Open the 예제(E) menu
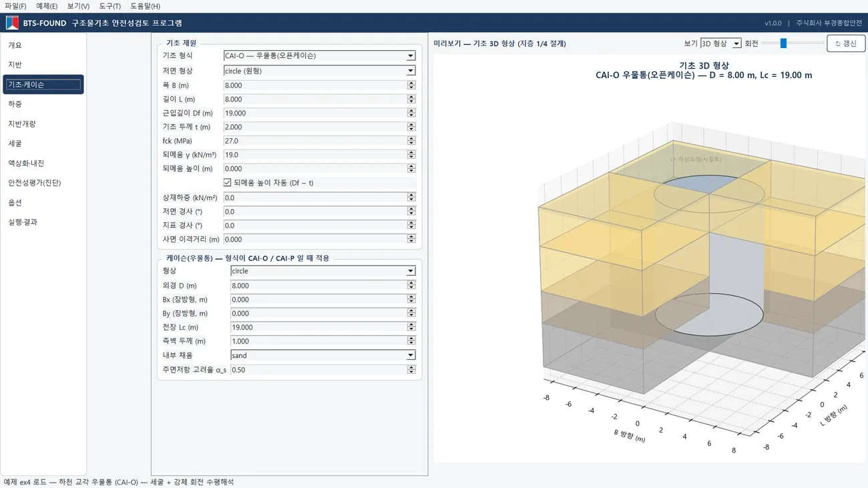 [x=47, y=6]
